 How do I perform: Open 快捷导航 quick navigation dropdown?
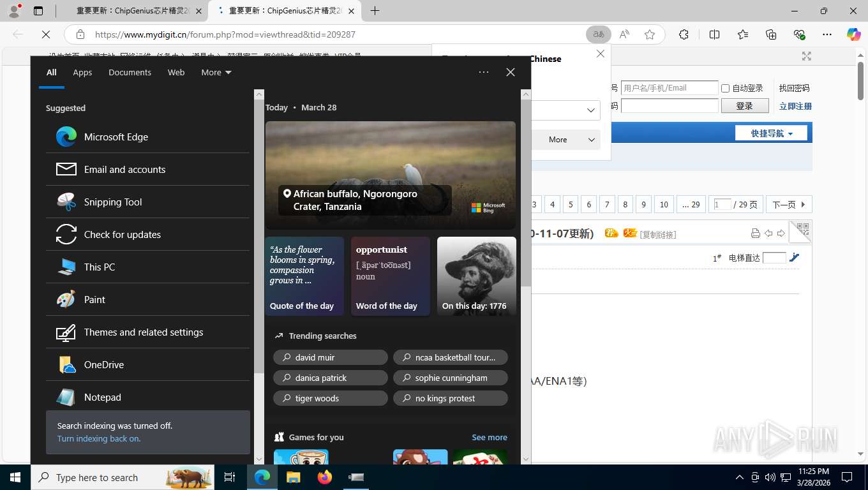[771, 133]
